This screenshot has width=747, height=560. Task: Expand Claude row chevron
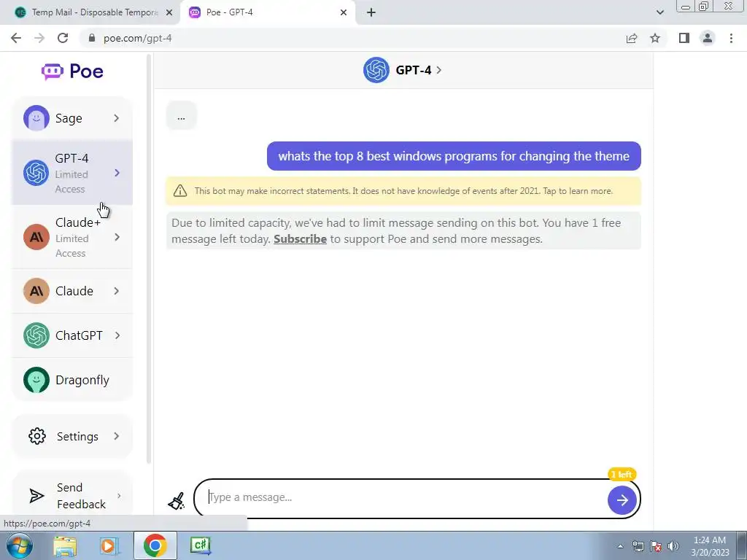[117, 291]
